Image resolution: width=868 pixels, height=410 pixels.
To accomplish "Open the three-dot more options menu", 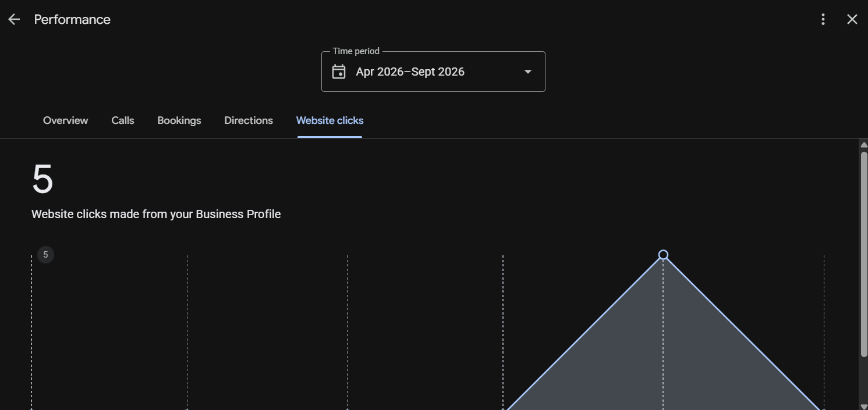I will coord(823,19).
